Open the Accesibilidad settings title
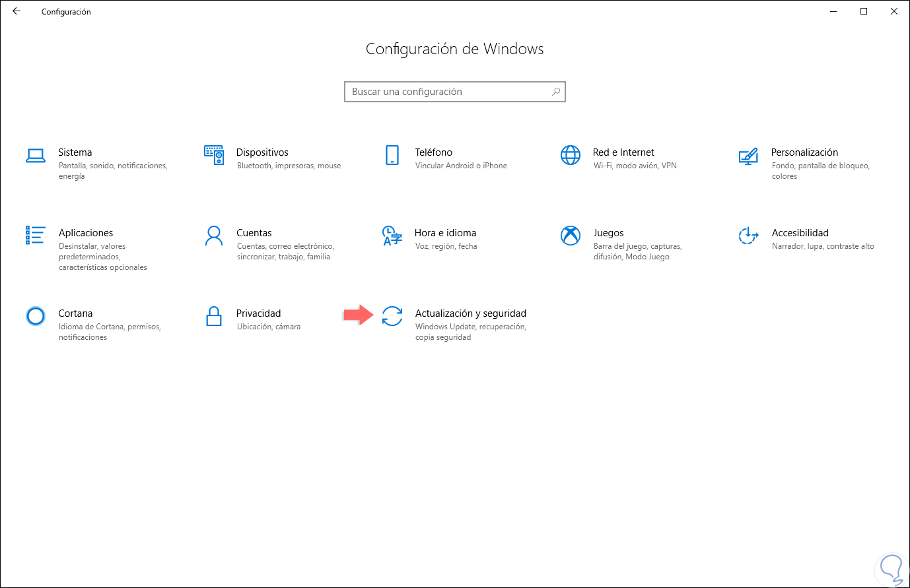 tap(800, 233)
